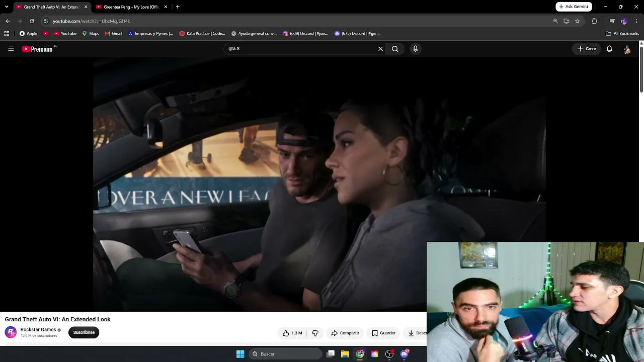The image size is (644, 362).
Task: Reload the current page
Action: tap(32, 21)
